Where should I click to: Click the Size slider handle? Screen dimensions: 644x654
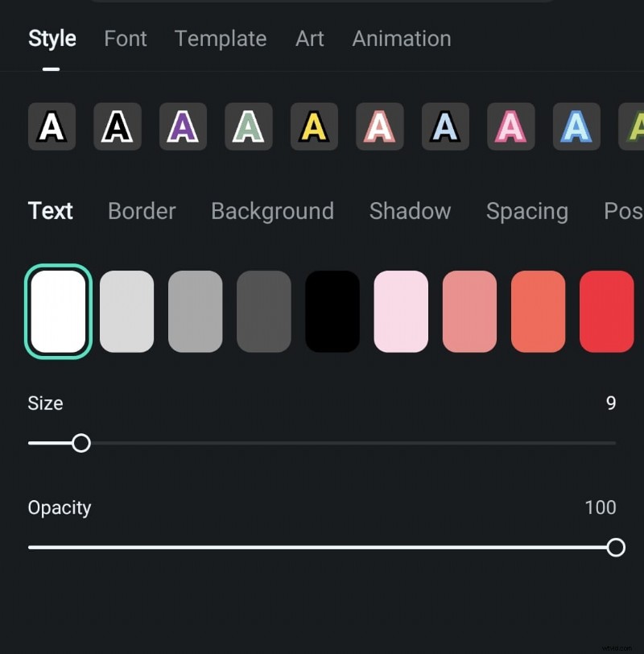[81, 443]
